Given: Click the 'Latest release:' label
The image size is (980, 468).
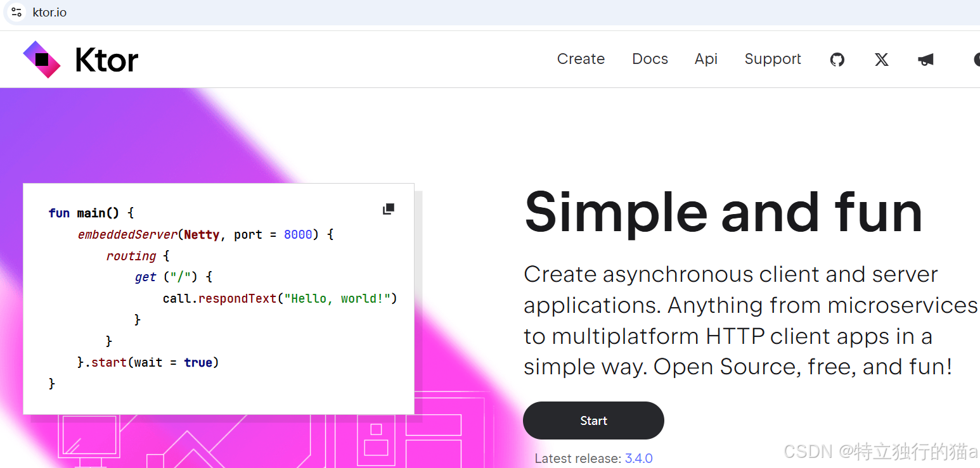Looking at the screenshot, I should 578,459.
